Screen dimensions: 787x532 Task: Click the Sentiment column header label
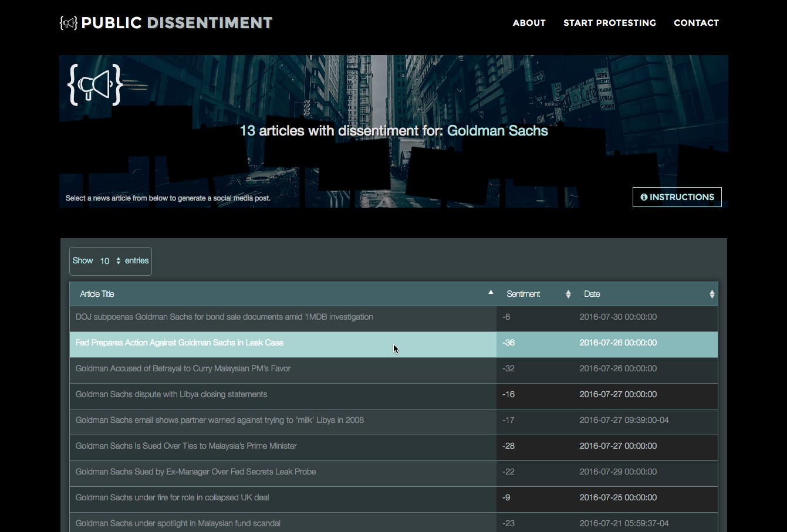click(523, 294)
